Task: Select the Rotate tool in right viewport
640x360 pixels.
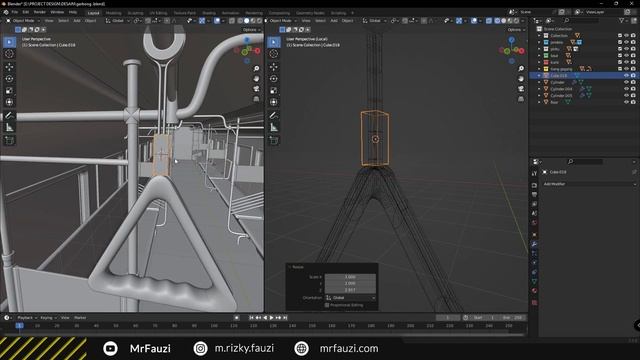Action: [x=273, y=78]
